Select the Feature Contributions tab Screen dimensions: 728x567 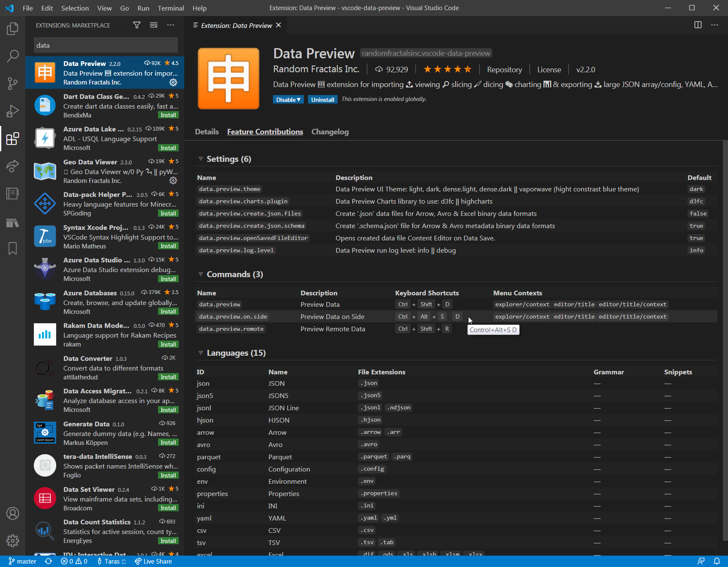(x=265, y=132)
